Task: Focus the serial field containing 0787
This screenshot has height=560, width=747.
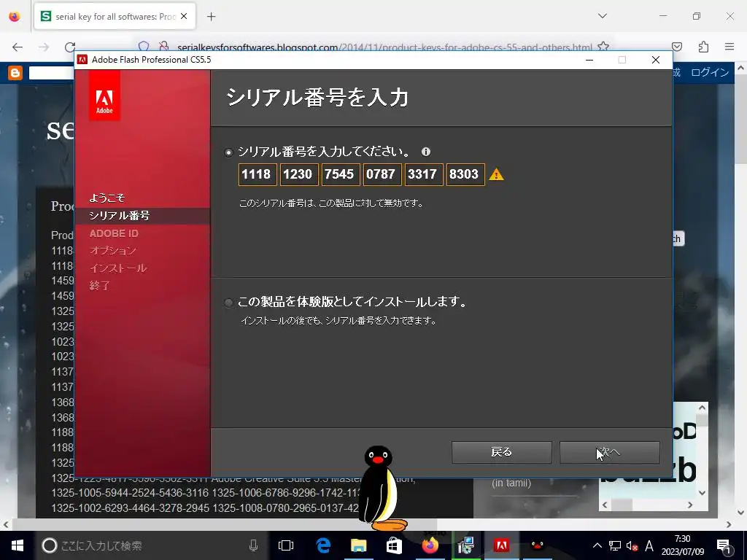Action: [382, 174]
